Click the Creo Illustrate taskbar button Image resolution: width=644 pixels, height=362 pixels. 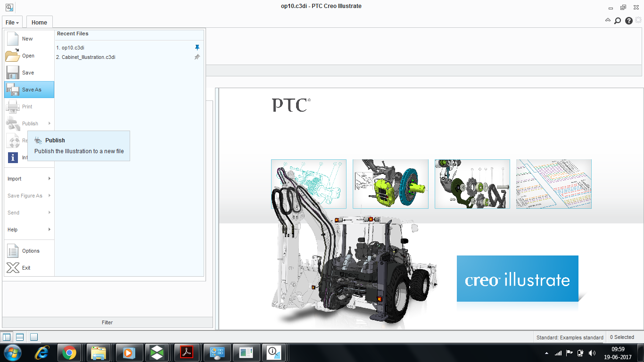coord(275,353)
